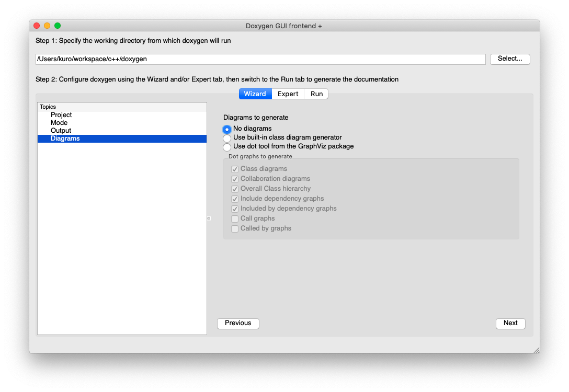Screen dimensions: 569x392
Task: Switch to the Wizard tab
Action: (255, 94)
